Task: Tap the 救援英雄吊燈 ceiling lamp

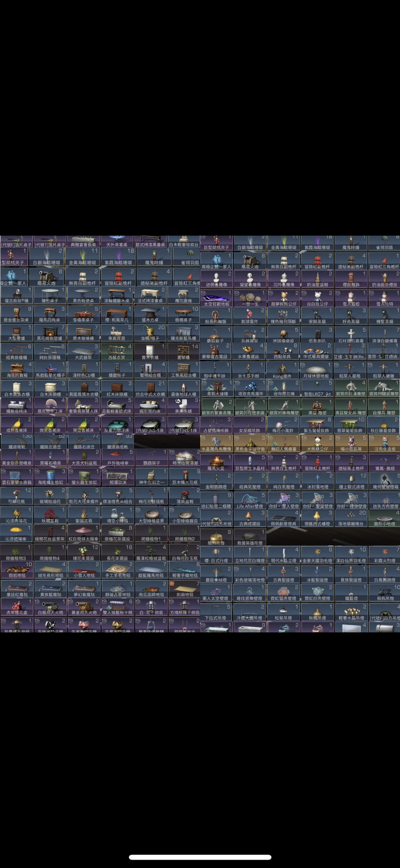Action: (x=250, y=538)
